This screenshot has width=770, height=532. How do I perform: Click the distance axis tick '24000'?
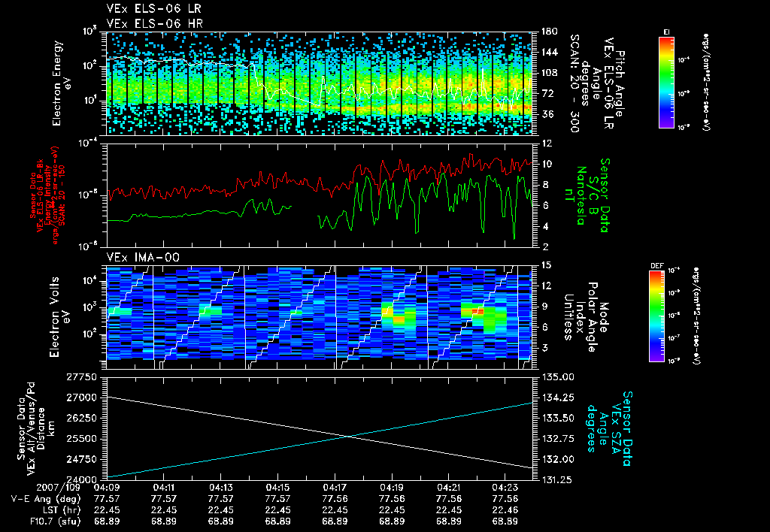(81, 479)
